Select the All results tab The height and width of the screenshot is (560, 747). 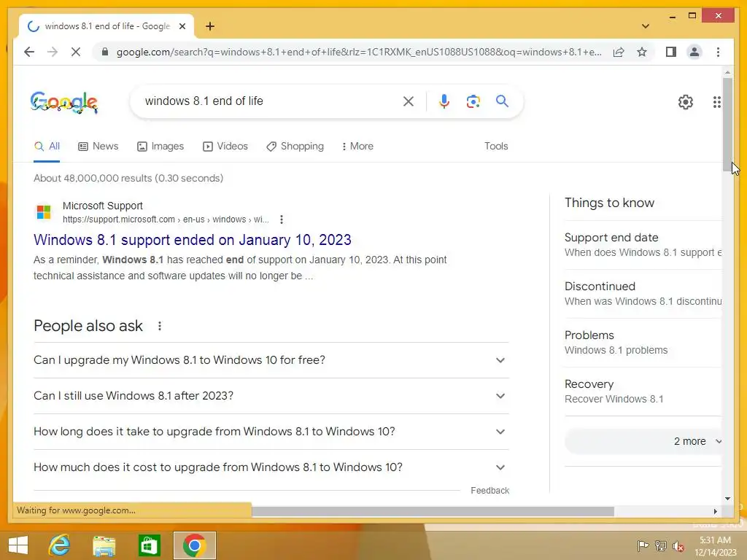(x=47, y=146)
